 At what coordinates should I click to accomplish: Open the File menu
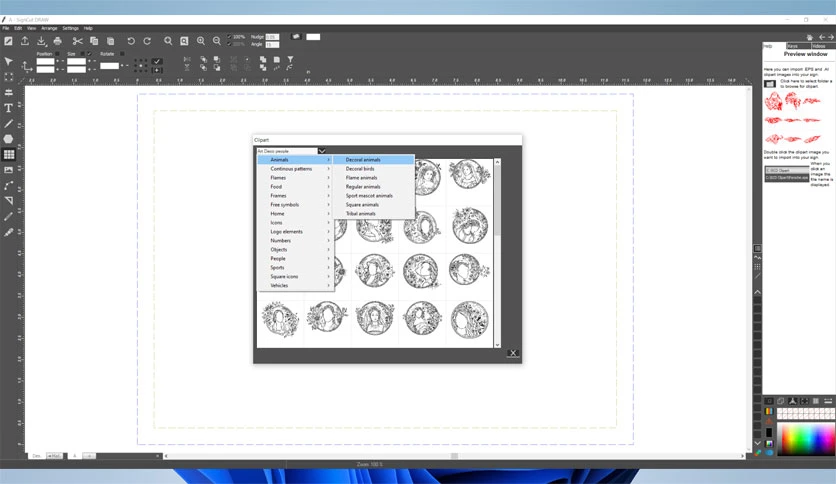tap(5, 28)
